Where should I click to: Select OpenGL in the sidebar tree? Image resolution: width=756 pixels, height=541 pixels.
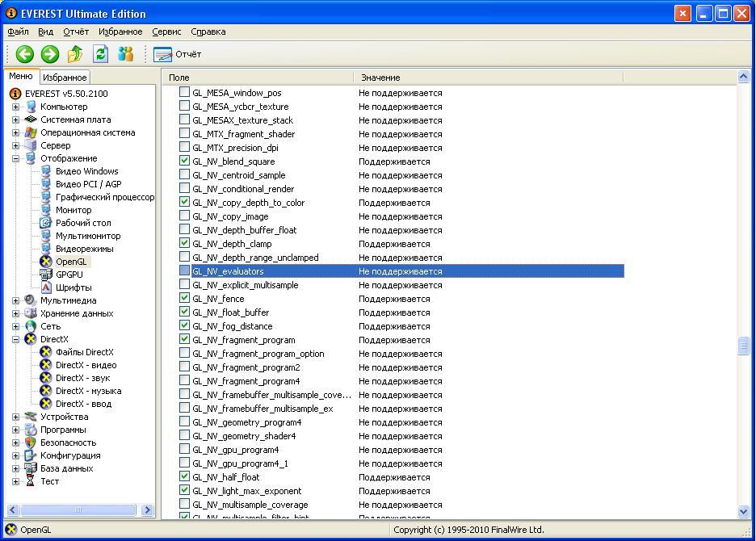pos(71,261)
